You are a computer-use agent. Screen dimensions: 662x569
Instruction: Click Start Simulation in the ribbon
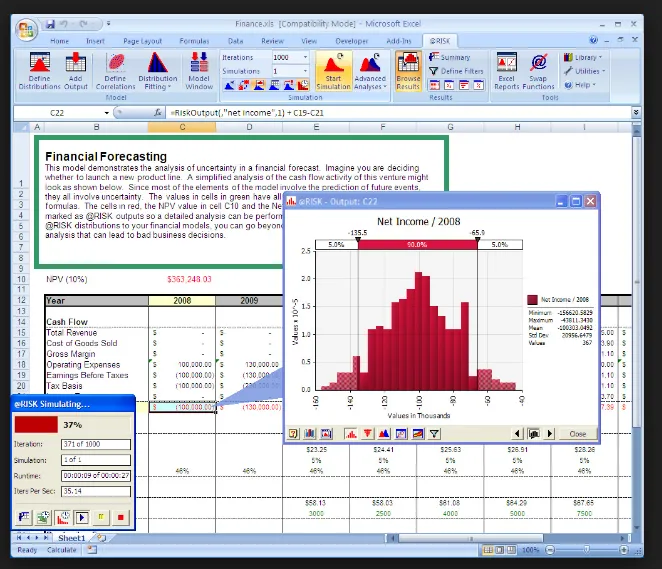click(x=333, y=71)
